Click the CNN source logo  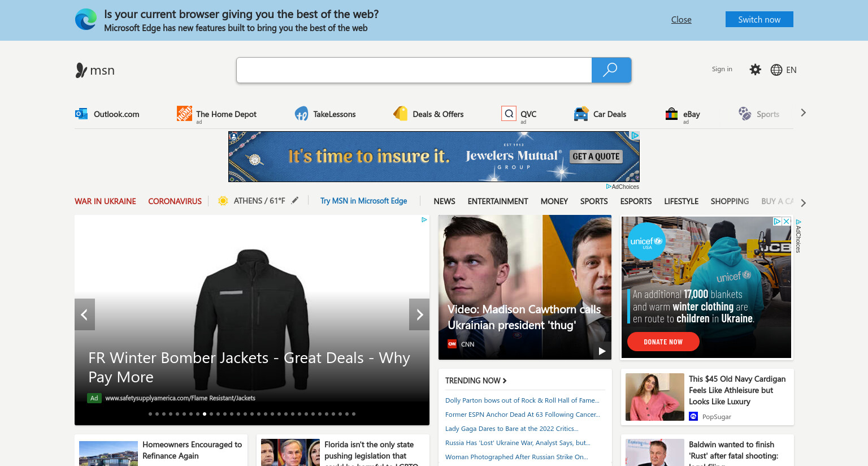[452, 344]
